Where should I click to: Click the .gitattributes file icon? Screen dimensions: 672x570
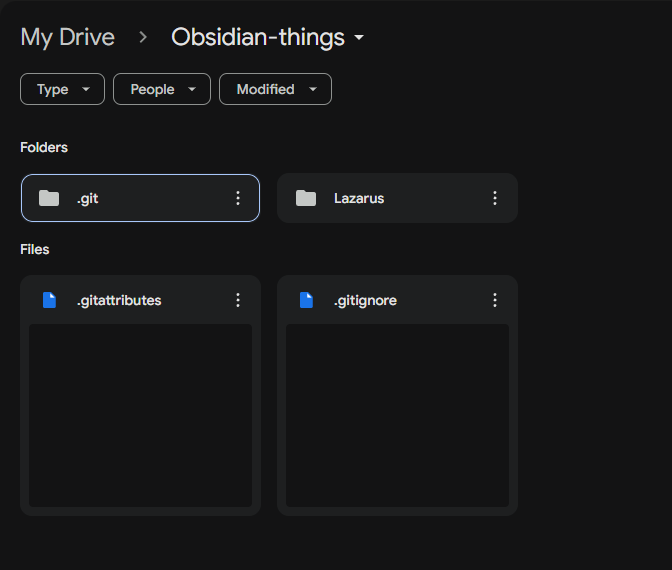point(49,300)
